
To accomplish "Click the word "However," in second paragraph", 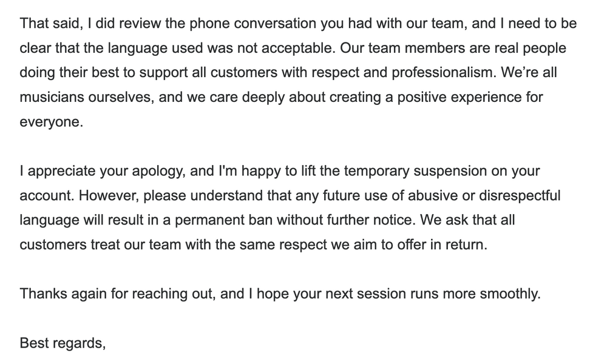I will click(109, 195).
